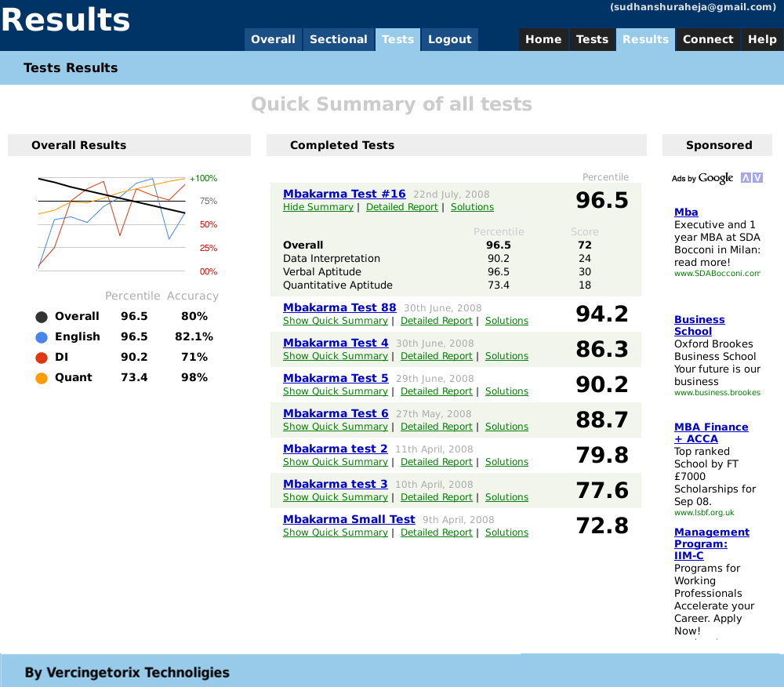View Solutions for Mbakarma Test 88
This screenshot has width=784, height=687.
[x=506, y=321]
